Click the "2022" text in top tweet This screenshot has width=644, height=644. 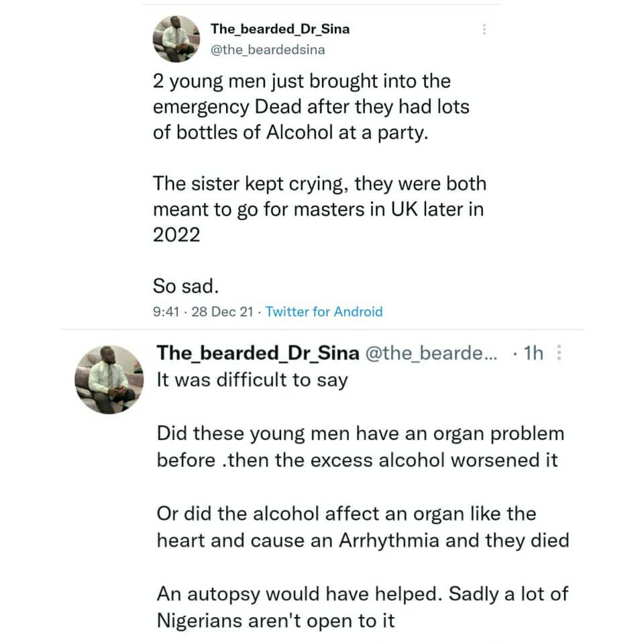coord(176,235)
